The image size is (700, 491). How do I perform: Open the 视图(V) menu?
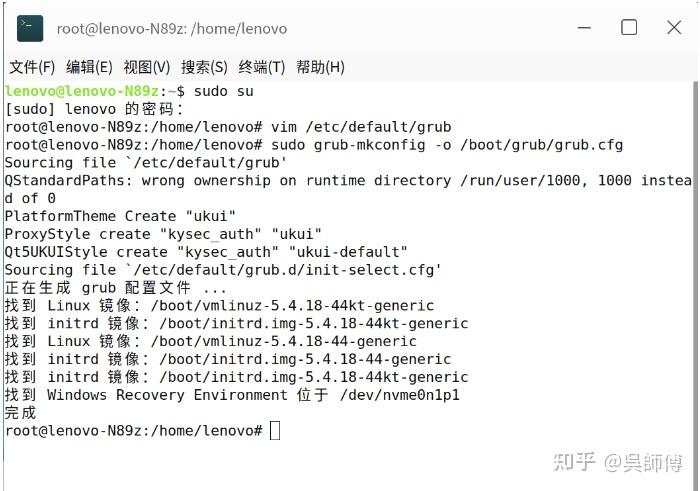coord(146,67)
